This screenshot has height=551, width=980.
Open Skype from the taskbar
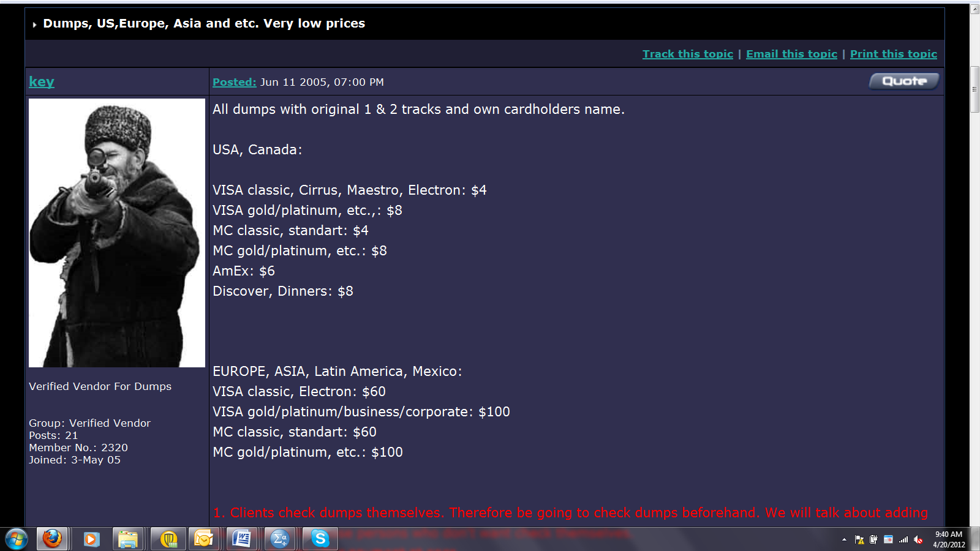[320, 539]
